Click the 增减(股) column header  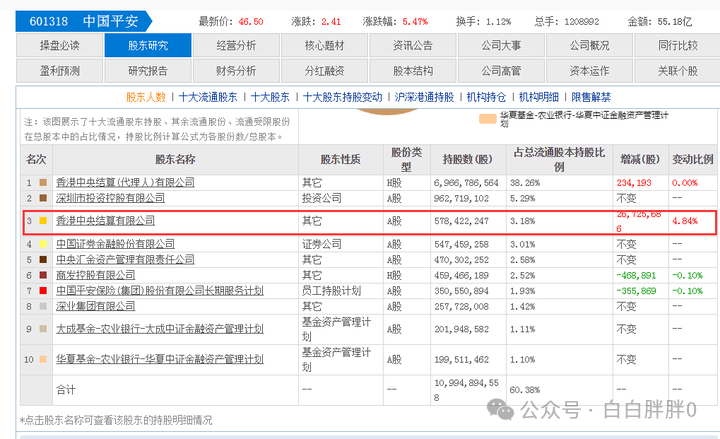point(640,160)
